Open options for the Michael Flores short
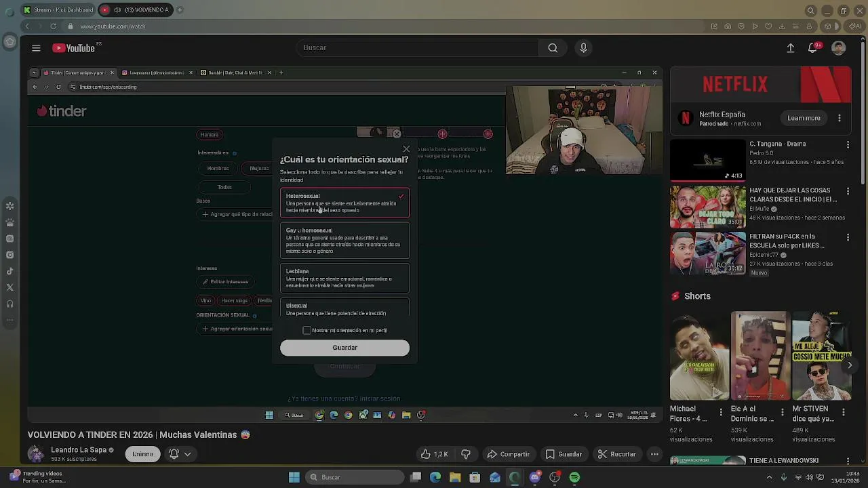Viewport: 868px width, 488px height. click(x=722, y=411)
